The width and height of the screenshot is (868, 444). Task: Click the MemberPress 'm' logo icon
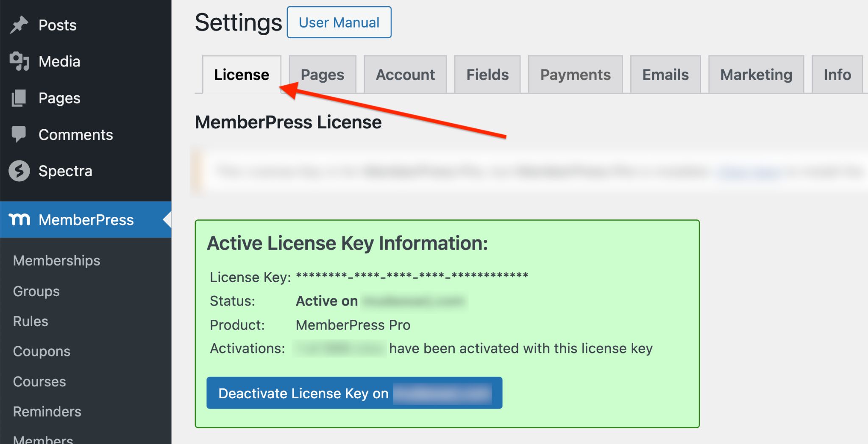pyautogui.click(x=19, y=219)
